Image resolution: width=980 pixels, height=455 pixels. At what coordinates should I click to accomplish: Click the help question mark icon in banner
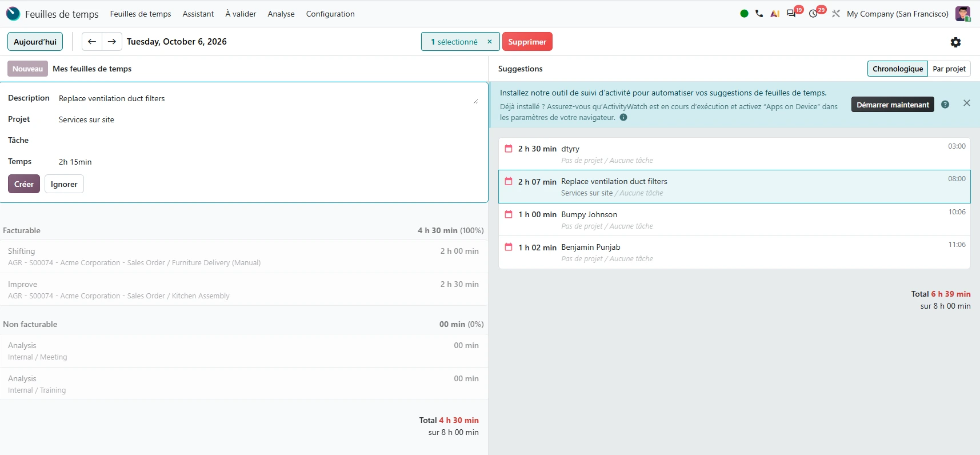(x=945, y=105)
